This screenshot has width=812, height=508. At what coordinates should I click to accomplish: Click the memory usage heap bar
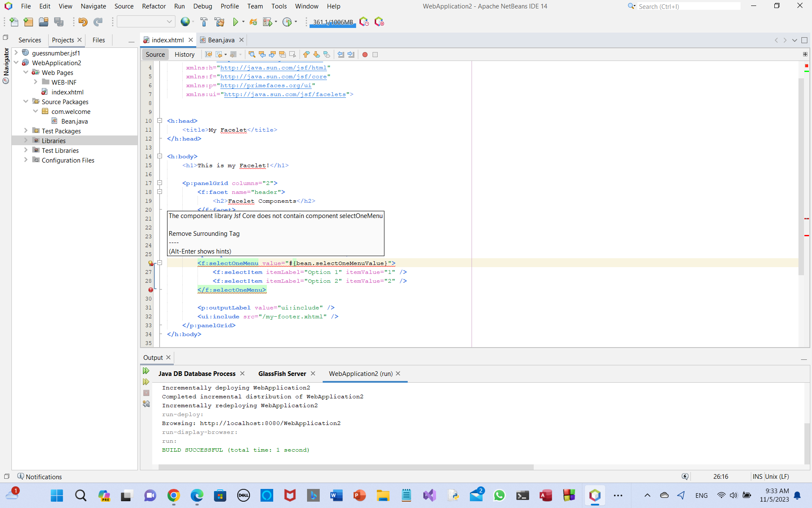[333, 22]
